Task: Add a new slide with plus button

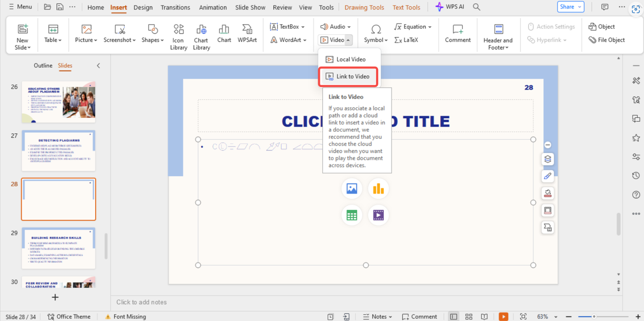Action: [55, 297]
